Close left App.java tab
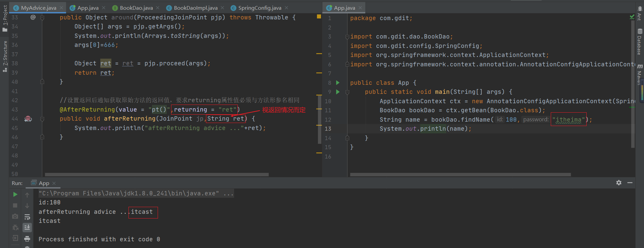Viewport: 644px width, 248px height. point(104,8)
